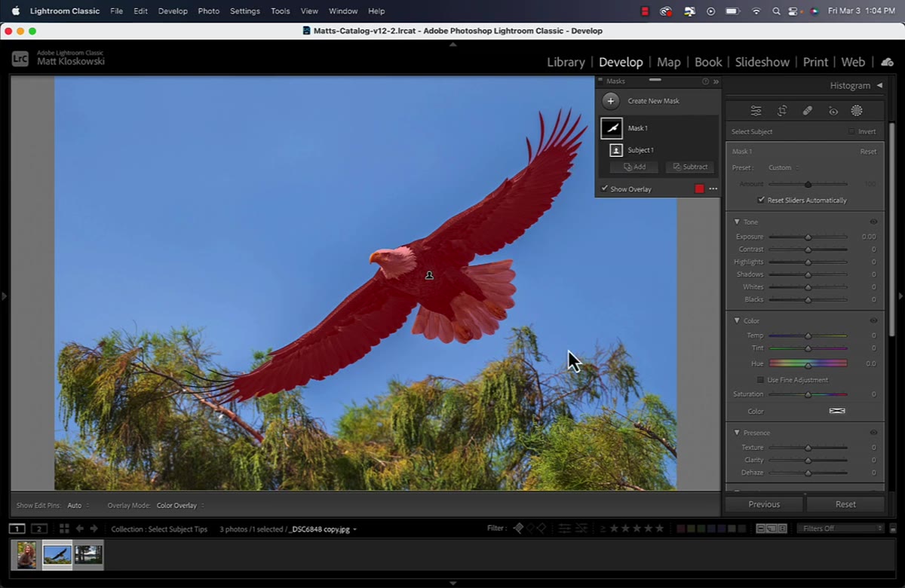Open the Masks panel help icon
This screenshot has width=905, height=588.
[706, 81]
